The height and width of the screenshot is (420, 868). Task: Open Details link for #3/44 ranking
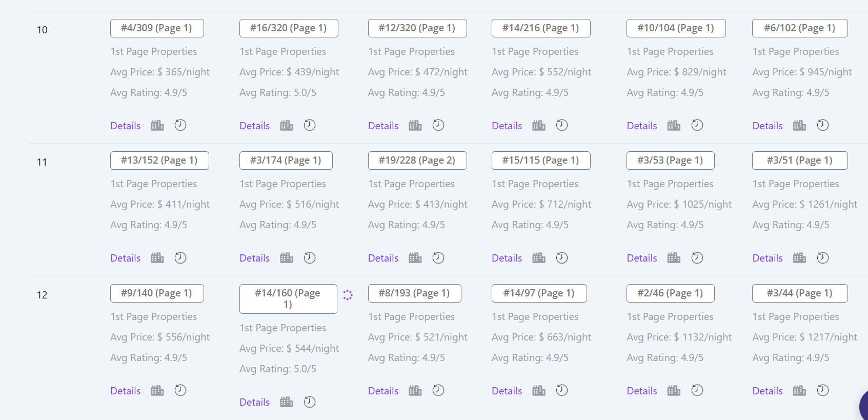click(768, 391)
